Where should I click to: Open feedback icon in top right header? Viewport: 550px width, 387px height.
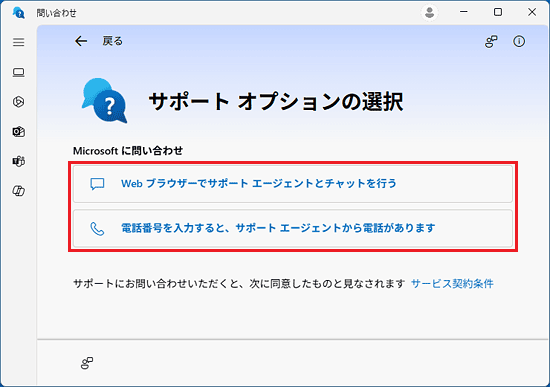491,41
